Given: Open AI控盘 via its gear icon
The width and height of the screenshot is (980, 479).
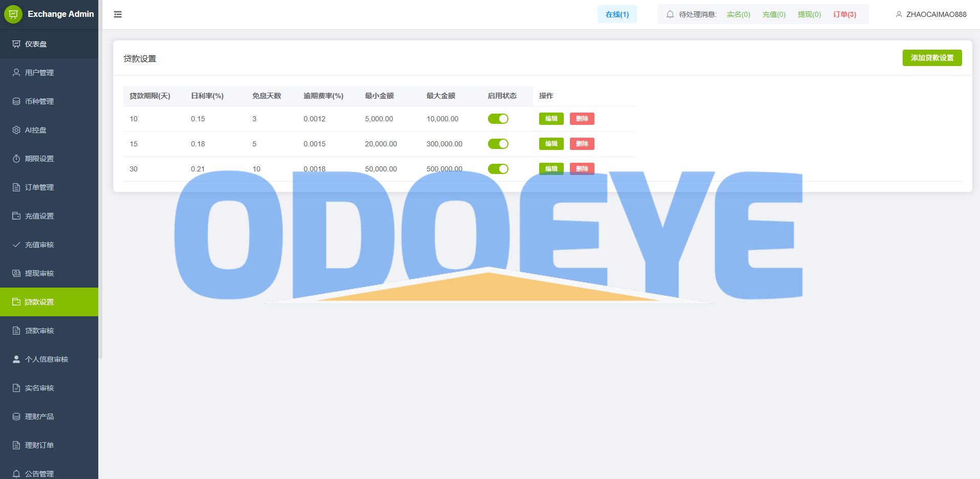Looking at the screenshot, I should (x=16, y=130).
